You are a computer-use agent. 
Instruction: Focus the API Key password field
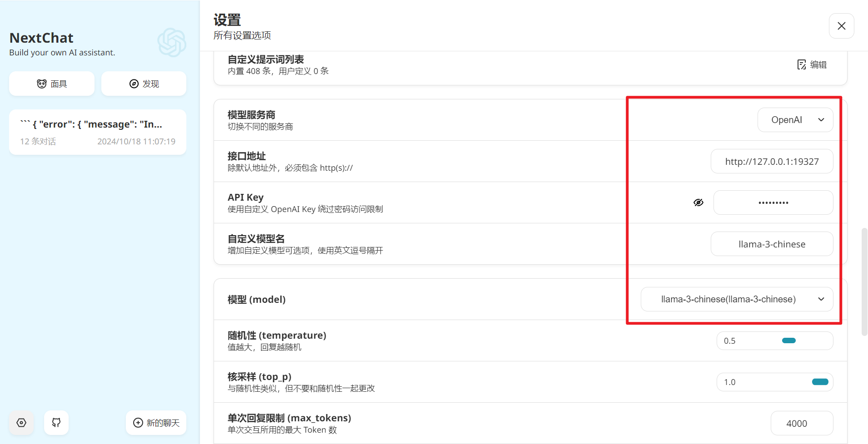pyautogui.click(x=773, y=202)
